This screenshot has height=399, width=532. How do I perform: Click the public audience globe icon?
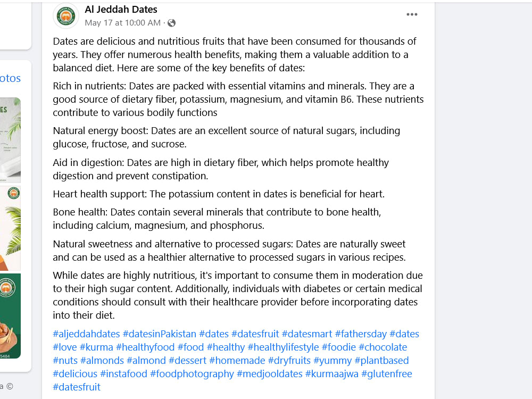172,23
